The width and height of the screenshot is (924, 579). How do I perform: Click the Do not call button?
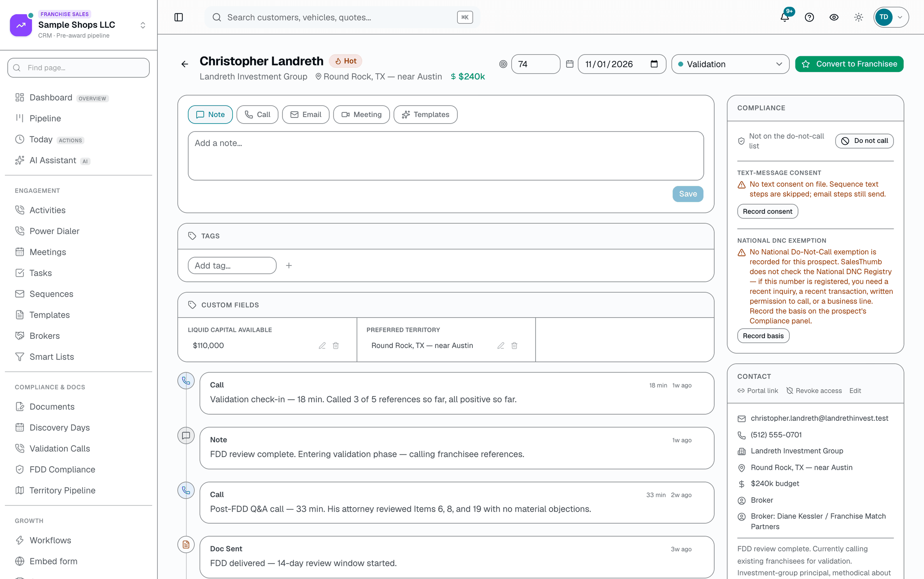pos(864,141)
